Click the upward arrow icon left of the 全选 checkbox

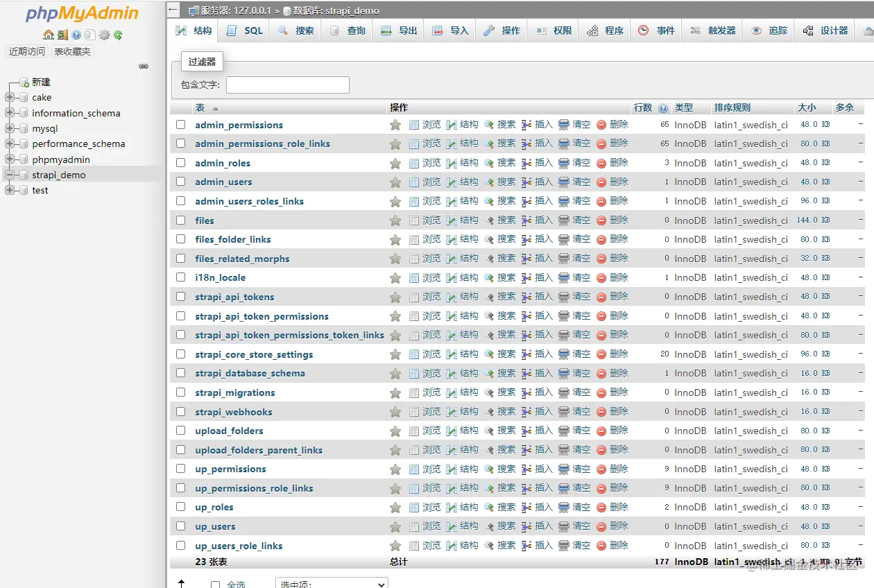click(x=182, y=584)
